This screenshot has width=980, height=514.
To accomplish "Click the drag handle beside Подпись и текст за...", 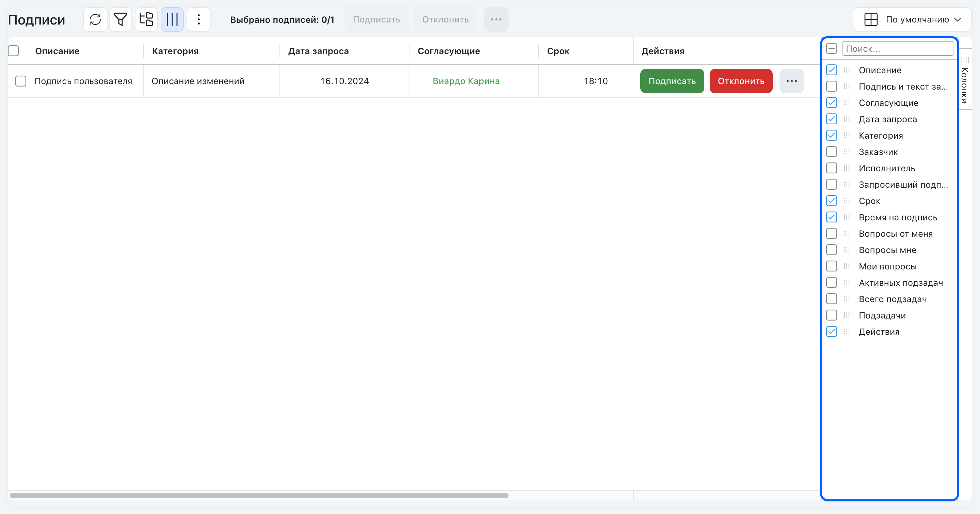I will 848,87.
